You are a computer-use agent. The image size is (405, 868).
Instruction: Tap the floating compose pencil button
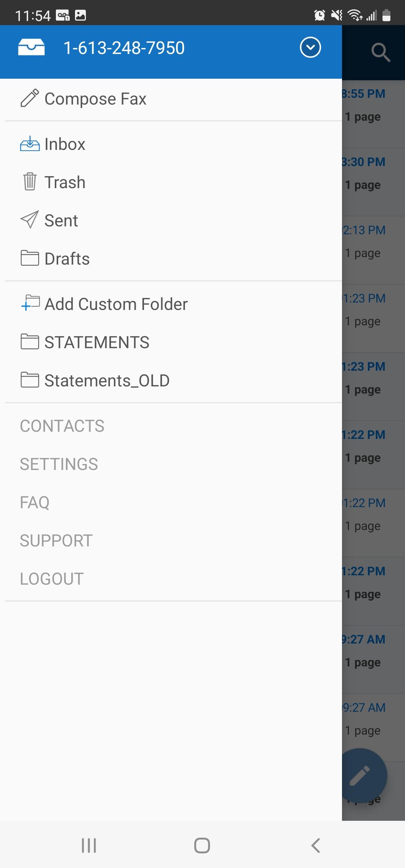[363, 775]
